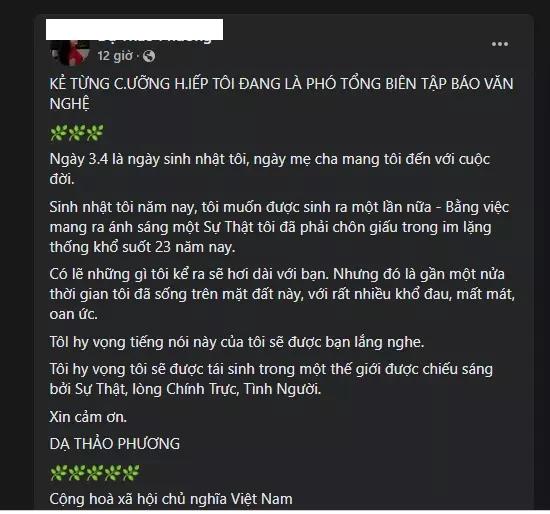Click the "12 giờ" post timestamp
The image size is (550, 514).
point(115,56)
